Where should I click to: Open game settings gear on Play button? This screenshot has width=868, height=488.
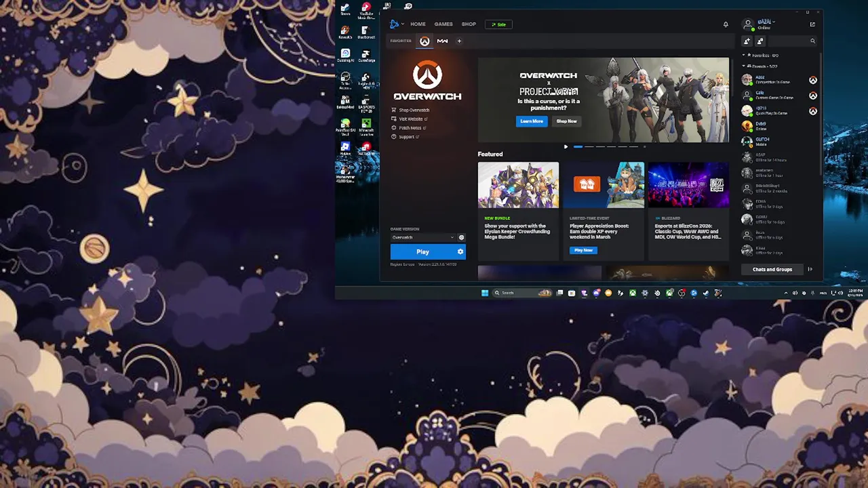point(460,251)
